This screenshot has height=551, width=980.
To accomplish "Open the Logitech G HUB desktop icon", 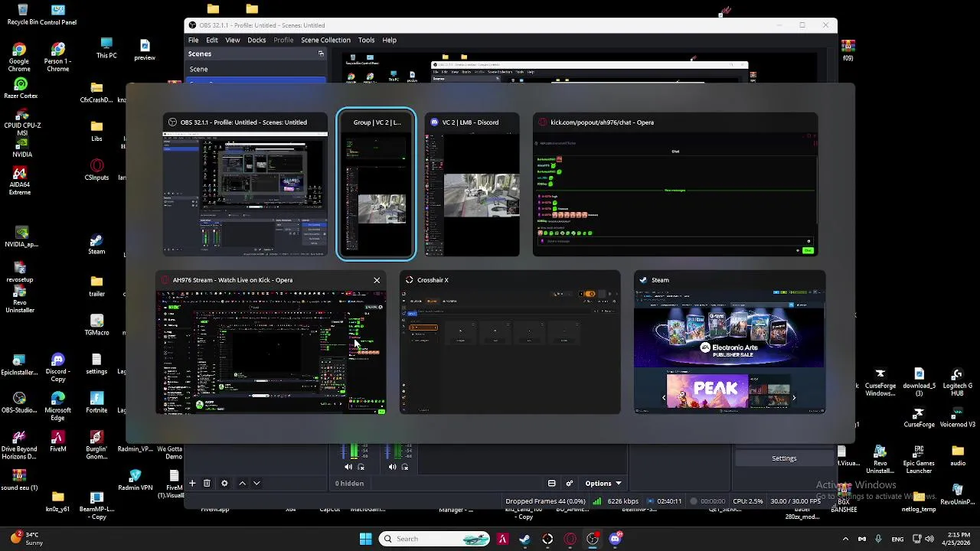I will (957, 383).
